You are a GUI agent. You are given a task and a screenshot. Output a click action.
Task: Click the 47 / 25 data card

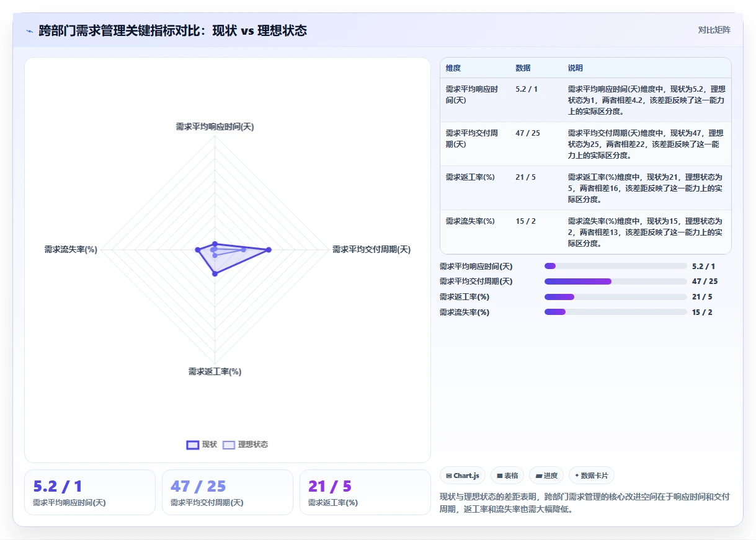tap(228, 492)
